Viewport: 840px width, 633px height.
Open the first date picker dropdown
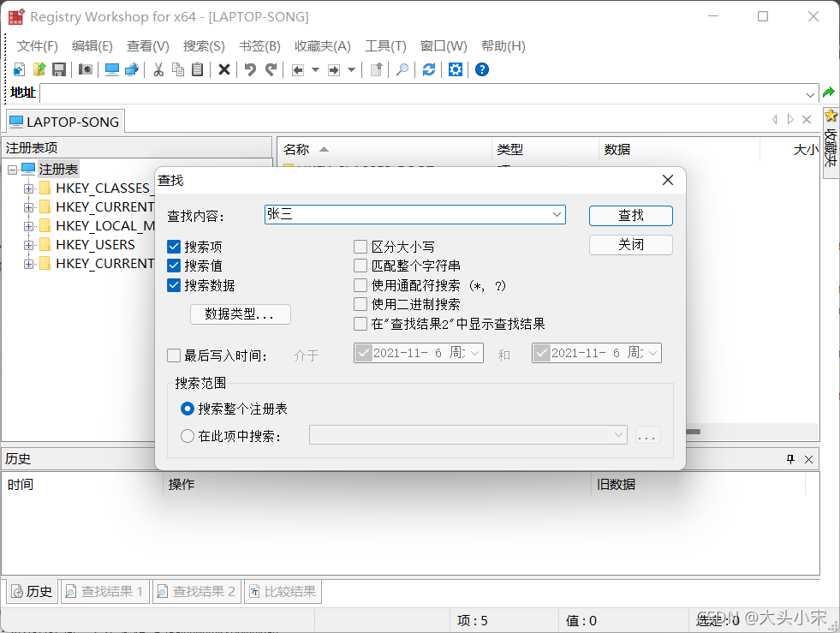pos(474,353)
